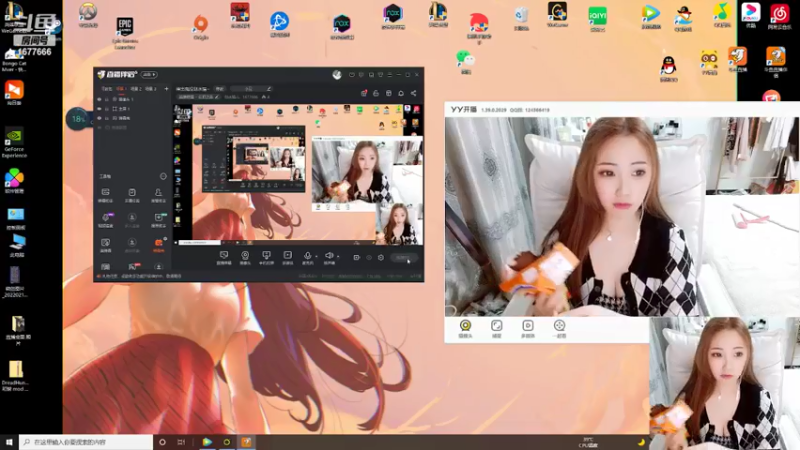Switch to the scene 3 tab

150,89
